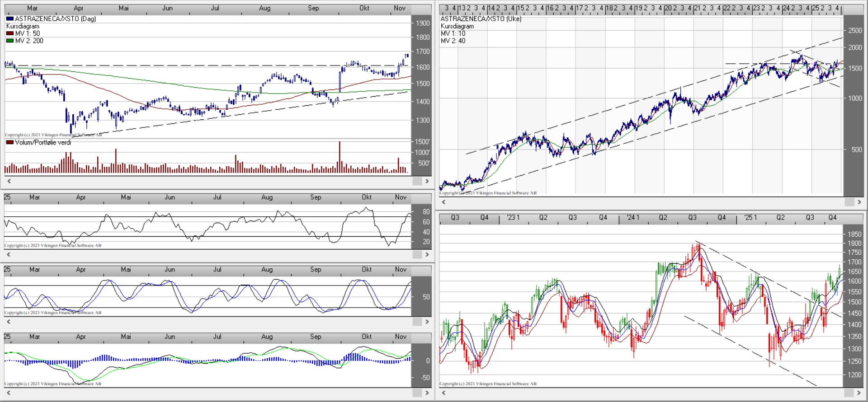Click scrollbar thumb below daily volume chart
Screen dimensions: 868x402
click(417, 181)
